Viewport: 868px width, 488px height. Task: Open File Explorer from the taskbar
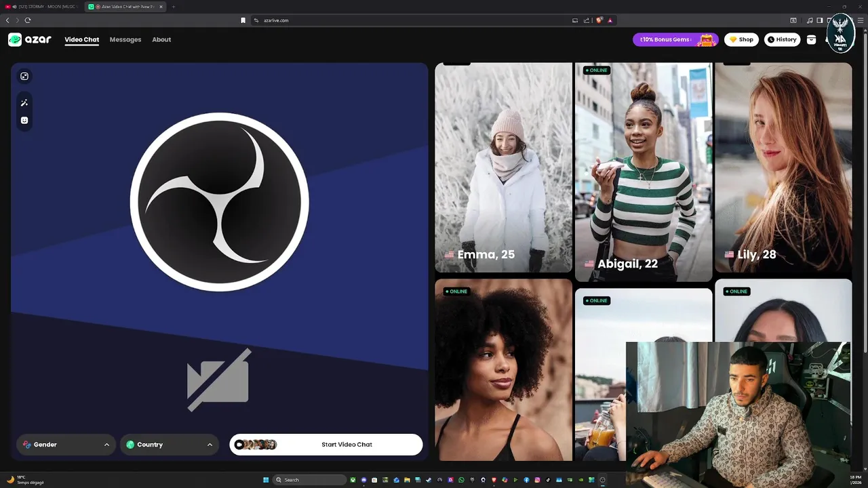coord(408,480)
